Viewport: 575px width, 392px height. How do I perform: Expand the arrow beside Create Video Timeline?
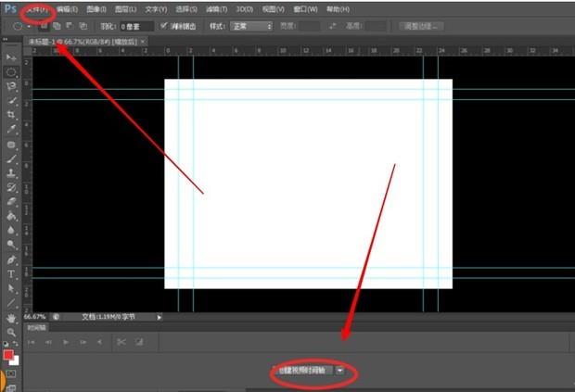340,371
